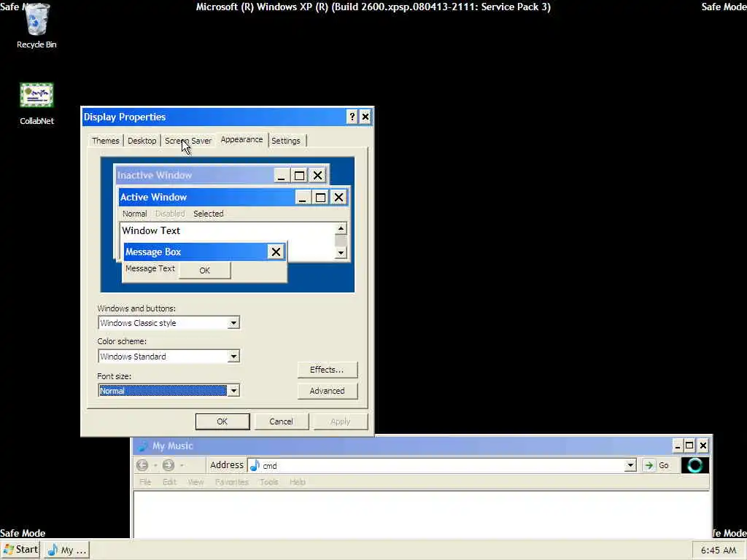Screen dimensions: 747x560
Task: Expand the Font size dropdown
Action: (x=233, y=391)
